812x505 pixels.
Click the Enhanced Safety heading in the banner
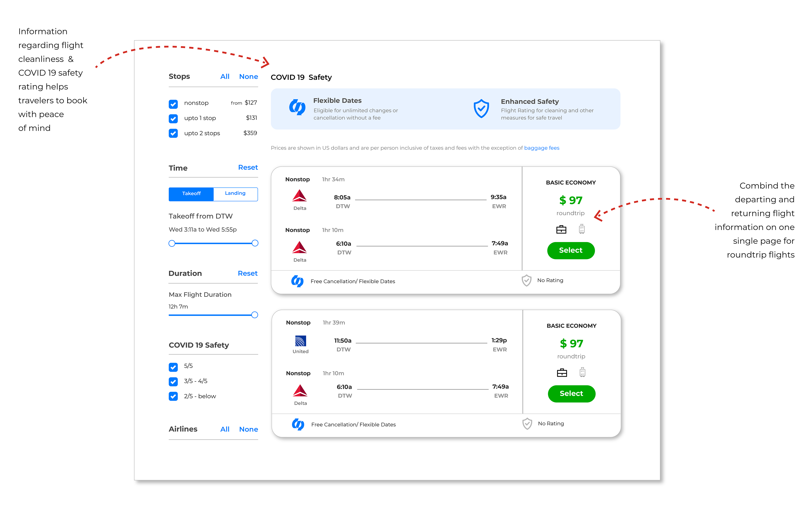pyautogui.click(x=530, y=102)
